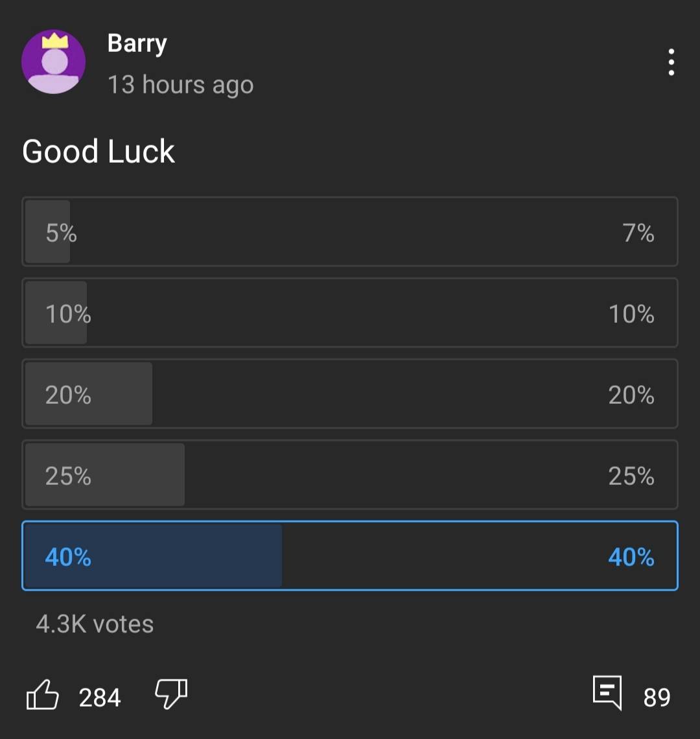The height and width of the screenshot is (739, 700).
Task: Click the thumbs-down dislike icon
Action: click(x=170, y=695)
